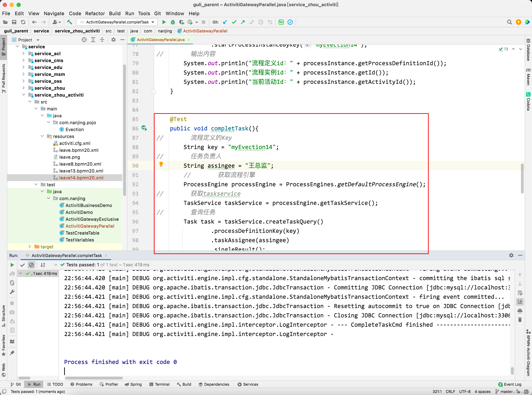Toggle show passed tests checkmark

pyautogui.click(x=22, y=265)
